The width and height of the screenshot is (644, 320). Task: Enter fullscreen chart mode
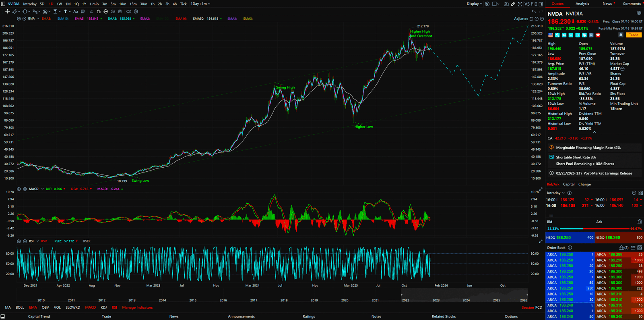coord(520,4)
